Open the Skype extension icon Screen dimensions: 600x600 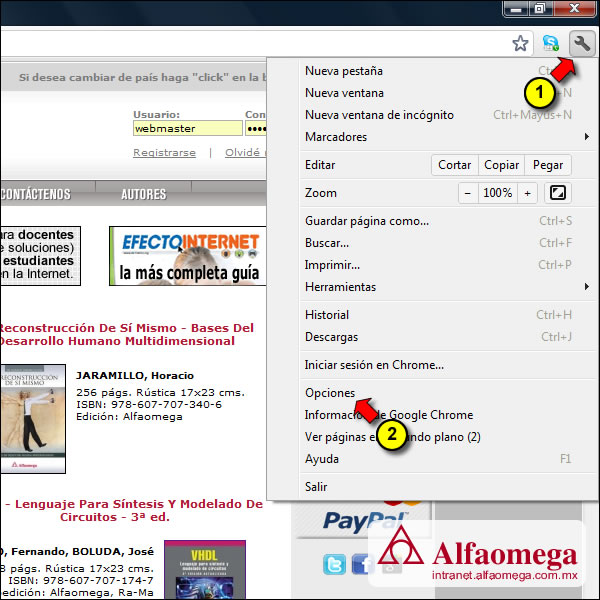pyautogui.click(x=551, y=43)
